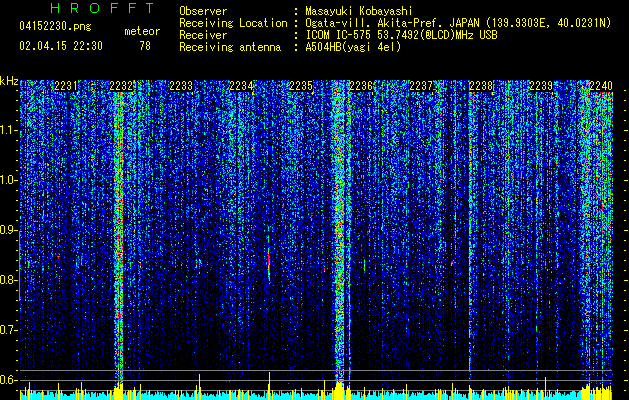Click the thin vertical line under 2238
Viewport: 629px width, 400px height.
click(x=469, y=229)
